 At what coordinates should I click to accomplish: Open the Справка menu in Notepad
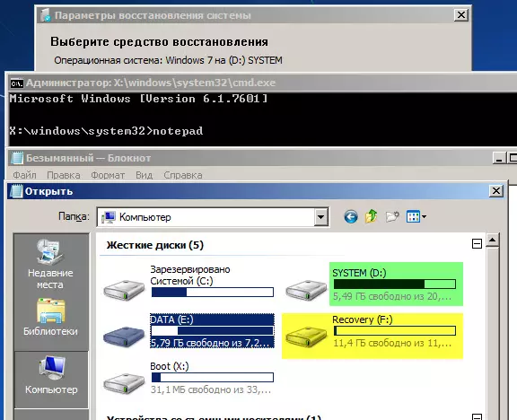(x=183, y=175)
